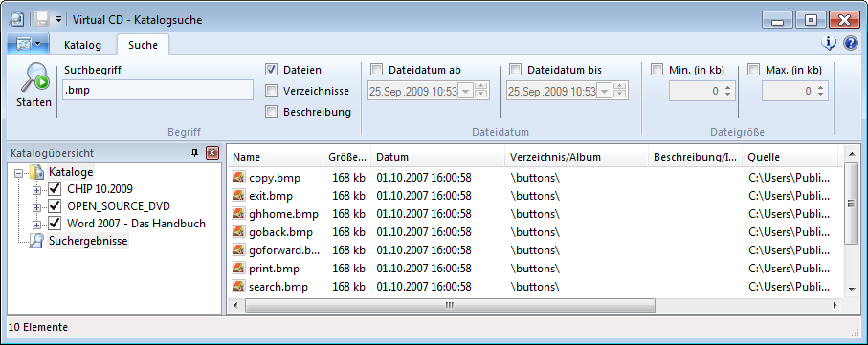Image resolution: width=868 pixels, height=345 pixels.
Task: Click the results scroll-left arrow
Action: (235, 305)
